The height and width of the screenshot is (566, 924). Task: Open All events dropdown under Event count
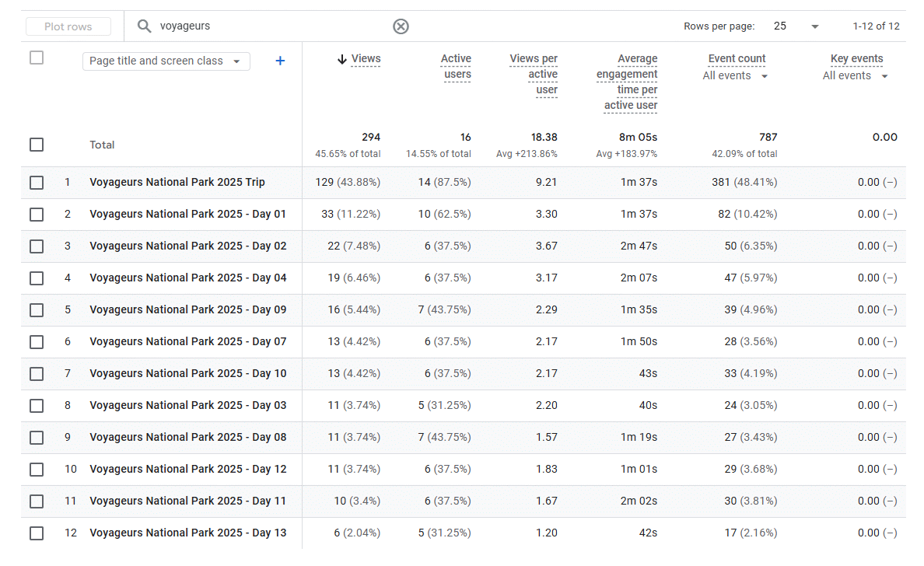[735, 76]
